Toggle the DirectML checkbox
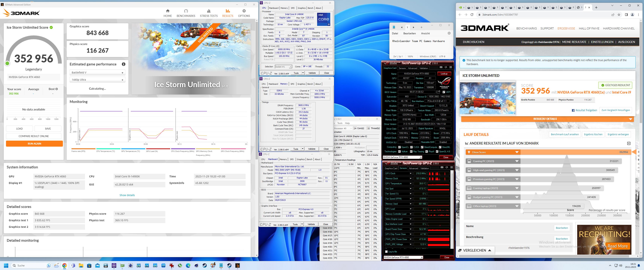Image resolution: width=644 pixels, height=270 pixels. click(440, 147)
